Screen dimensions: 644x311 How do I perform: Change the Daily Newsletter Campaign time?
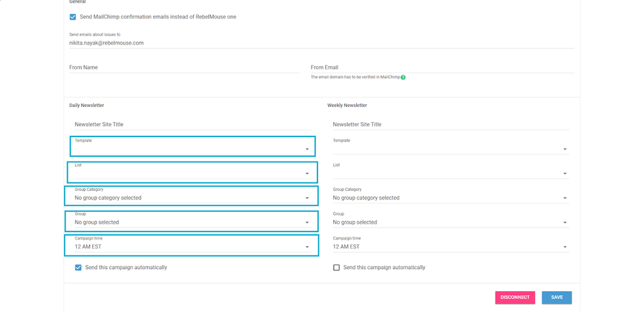coord(191,247)
